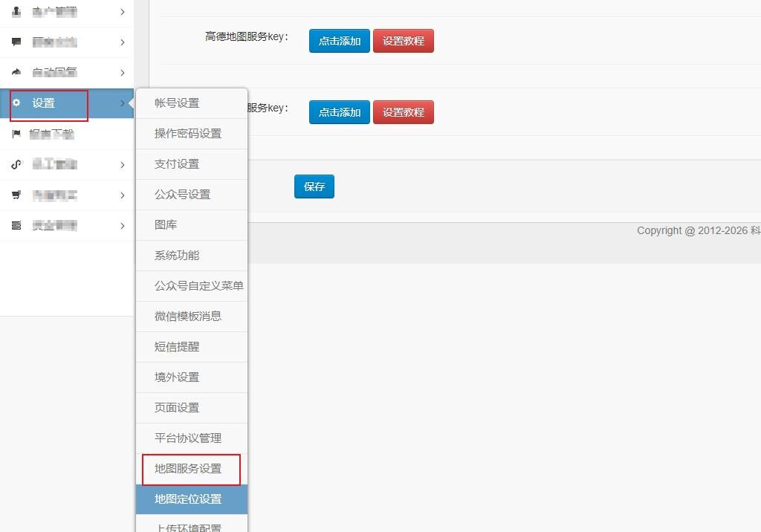This screenshot has width=761, height=532.
Task: Click the person icon in the sidebar
Action: point(16,12)
